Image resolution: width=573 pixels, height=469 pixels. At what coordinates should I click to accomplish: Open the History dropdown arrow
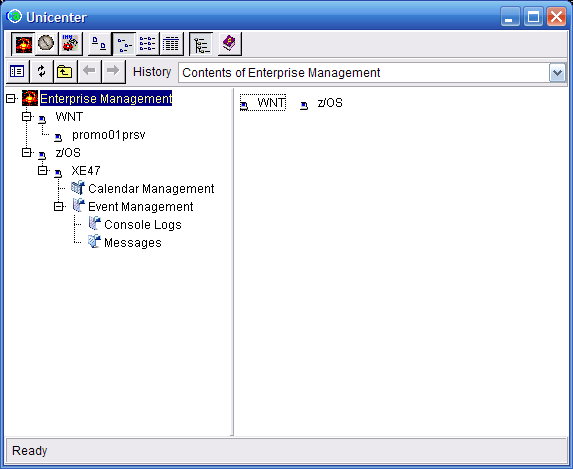(x=557, y=73)
